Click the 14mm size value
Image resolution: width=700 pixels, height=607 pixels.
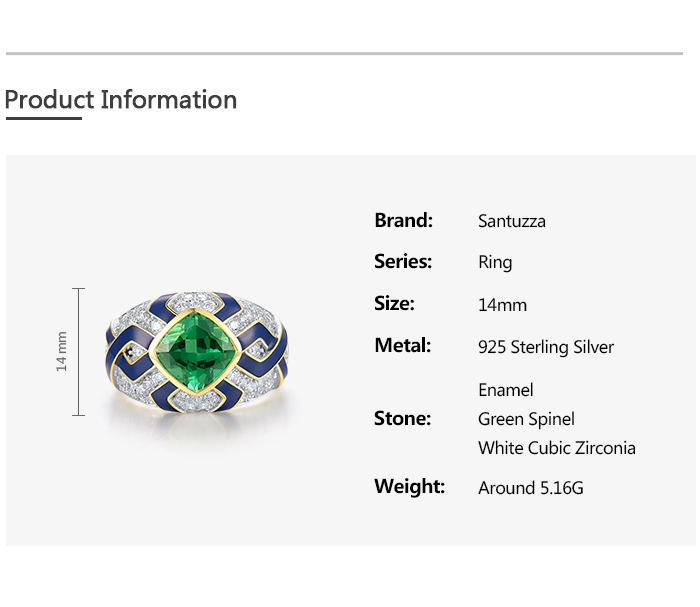tap(502, 305)
